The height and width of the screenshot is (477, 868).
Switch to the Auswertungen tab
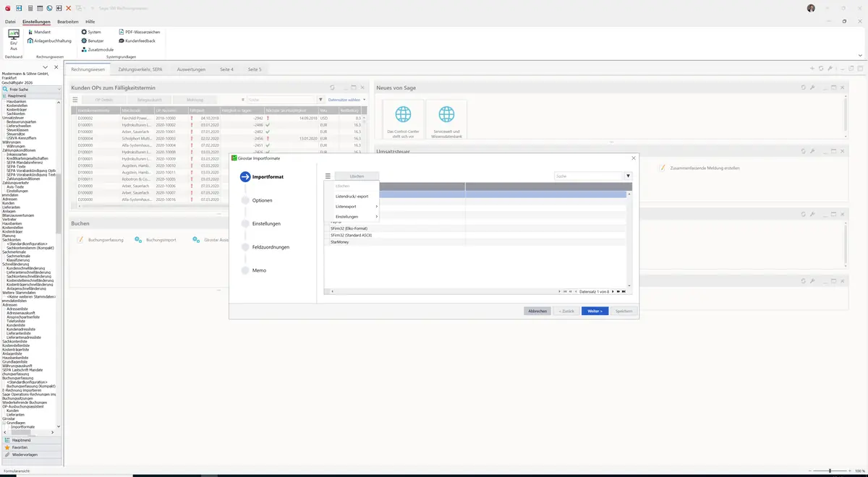pyautogui.click(x=191, y=69)
